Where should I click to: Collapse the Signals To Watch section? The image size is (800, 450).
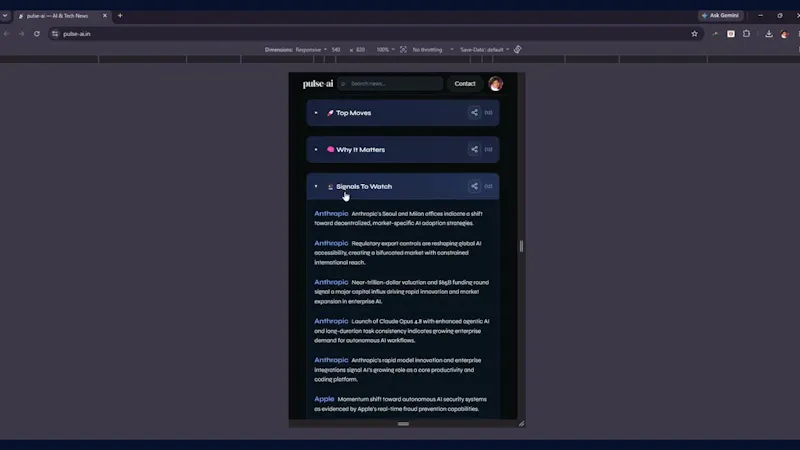(316, 186)
